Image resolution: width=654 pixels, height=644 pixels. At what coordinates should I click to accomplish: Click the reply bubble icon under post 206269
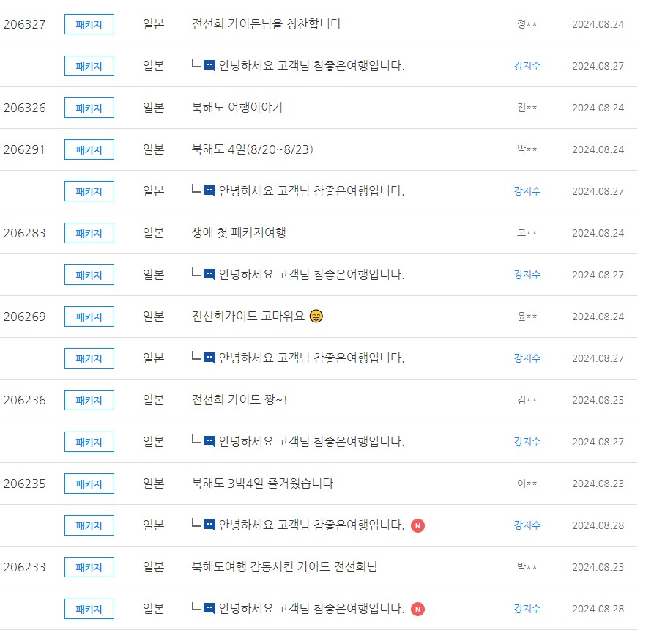209,358
